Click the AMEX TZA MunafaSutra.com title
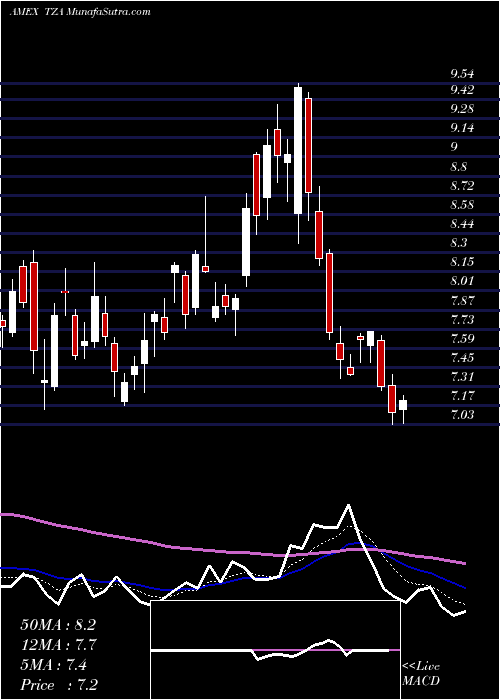The height and width of the screenshot is (700, 500). 80,12
